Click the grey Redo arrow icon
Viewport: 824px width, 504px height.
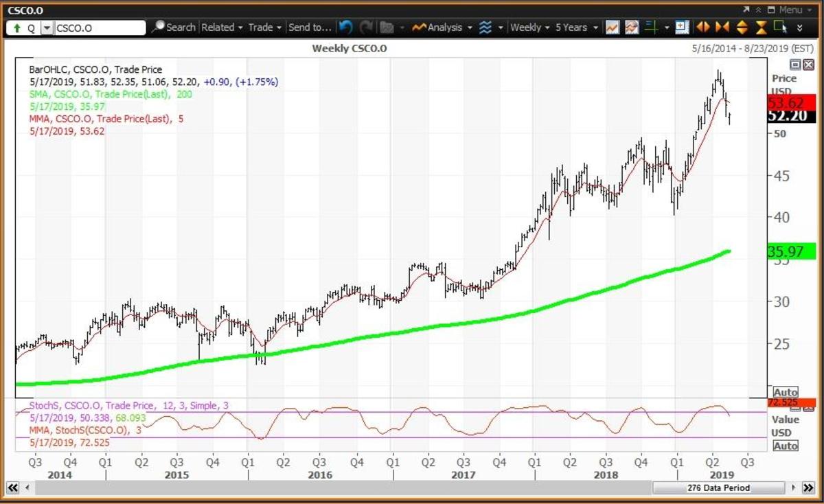click(x=366, y=27)
